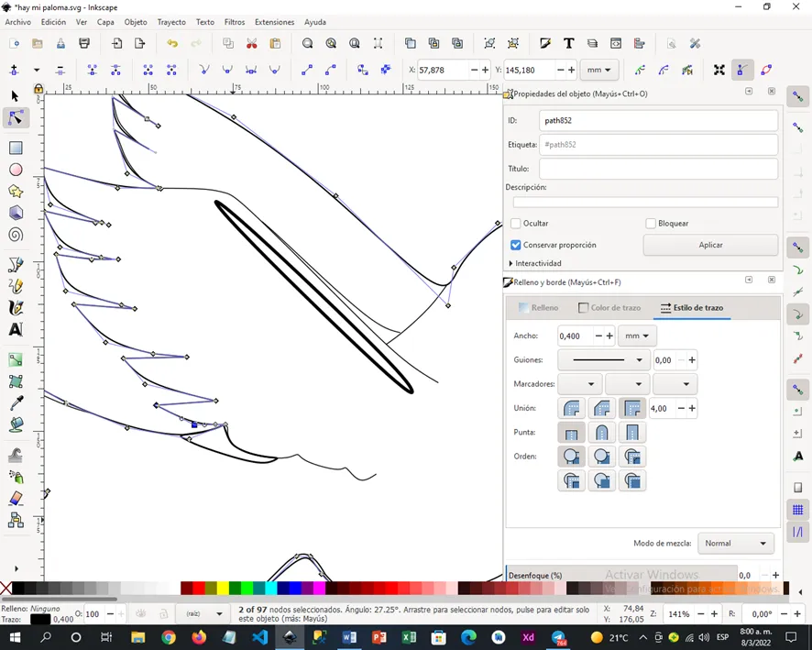This screenshot has width=812, height=650.
Task: Select the round join Unión button
Action: pyautogui.click(x=571, y=408)
